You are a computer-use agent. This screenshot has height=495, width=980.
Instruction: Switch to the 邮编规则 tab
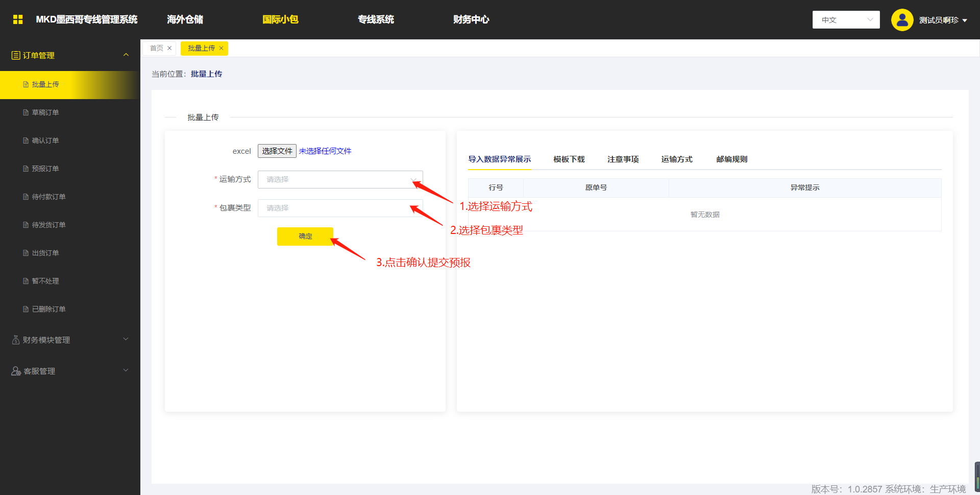[x=731, y=159]
